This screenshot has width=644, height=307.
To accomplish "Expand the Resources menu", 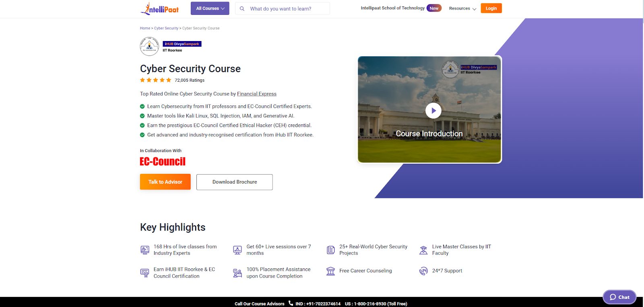I will [x=462, y=8].
